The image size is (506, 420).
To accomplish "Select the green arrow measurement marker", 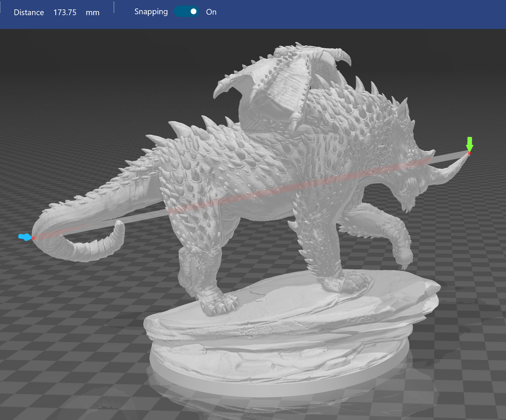I will coord(470,143).
